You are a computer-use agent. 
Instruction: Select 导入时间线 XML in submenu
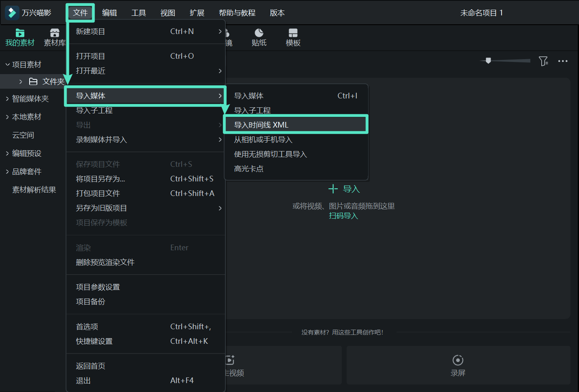pyautogui.click(x=296, y=125)
